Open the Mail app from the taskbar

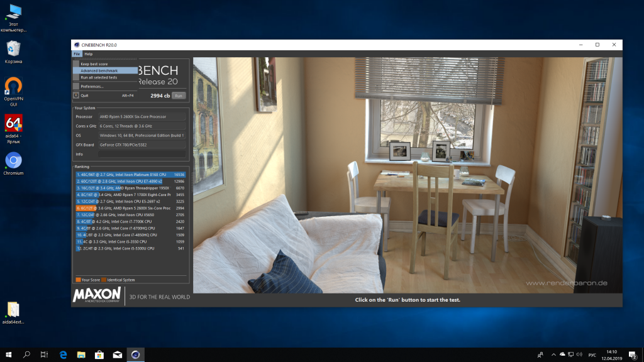(x=117, y=355)
